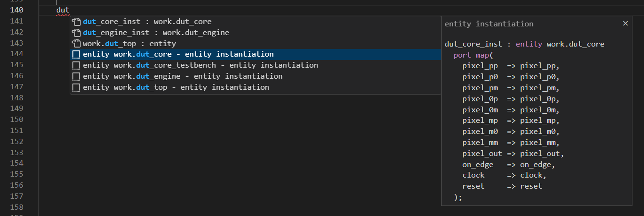Viewport: 644px width, 216px height.
Task: Select dut_core_inst : work.dut_core suggestion
Action: coord(147,22)
